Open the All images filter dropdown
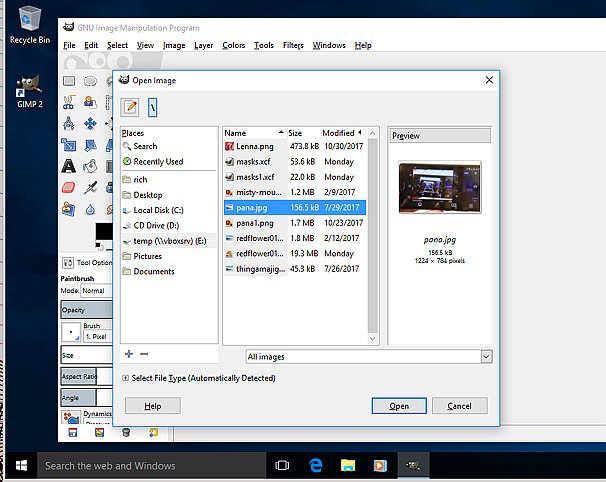This screenshot has width=606, height=482. (369, 356)
